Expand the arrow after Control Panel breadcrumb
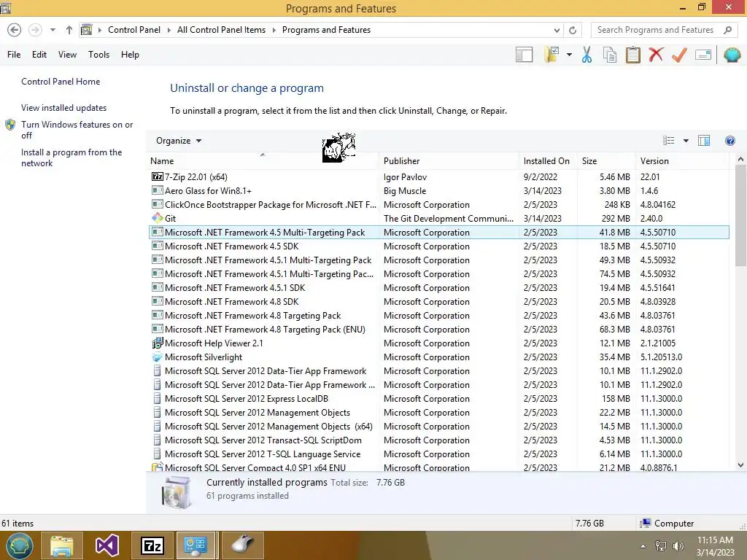The image size is (747, 560). [x=169, y=30]
